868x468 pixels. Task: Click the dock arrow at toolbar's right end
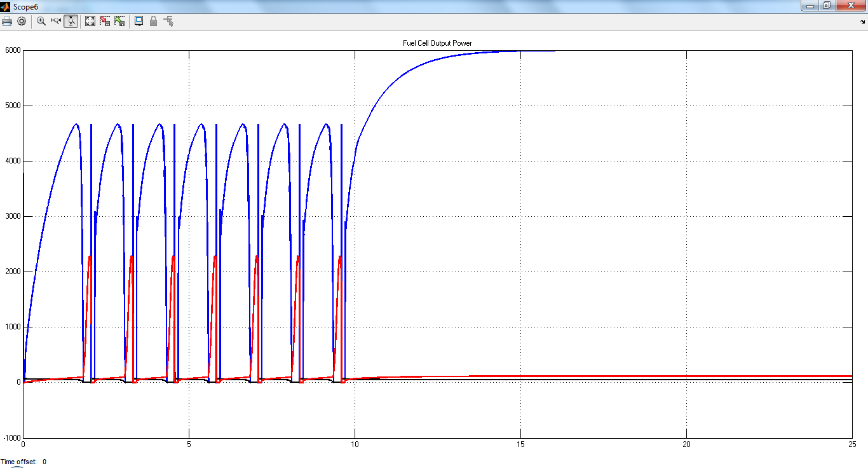point(863,21)
